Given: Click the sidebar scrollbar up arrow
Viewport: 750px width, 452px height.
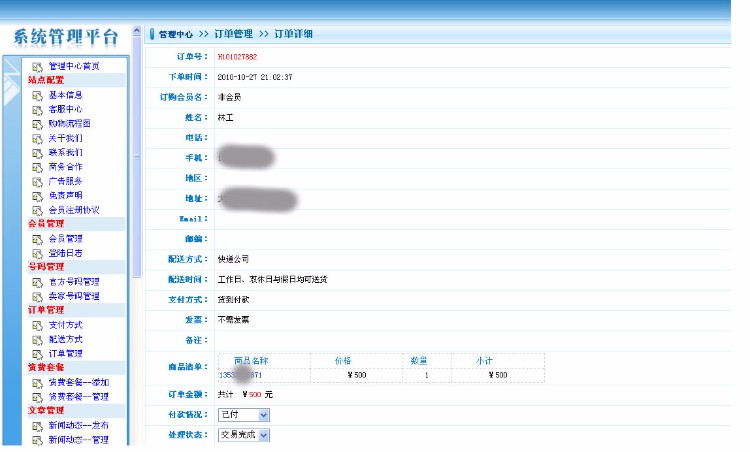Looking at the screenshot, I should pyautogui.click(x=137, y=31).
